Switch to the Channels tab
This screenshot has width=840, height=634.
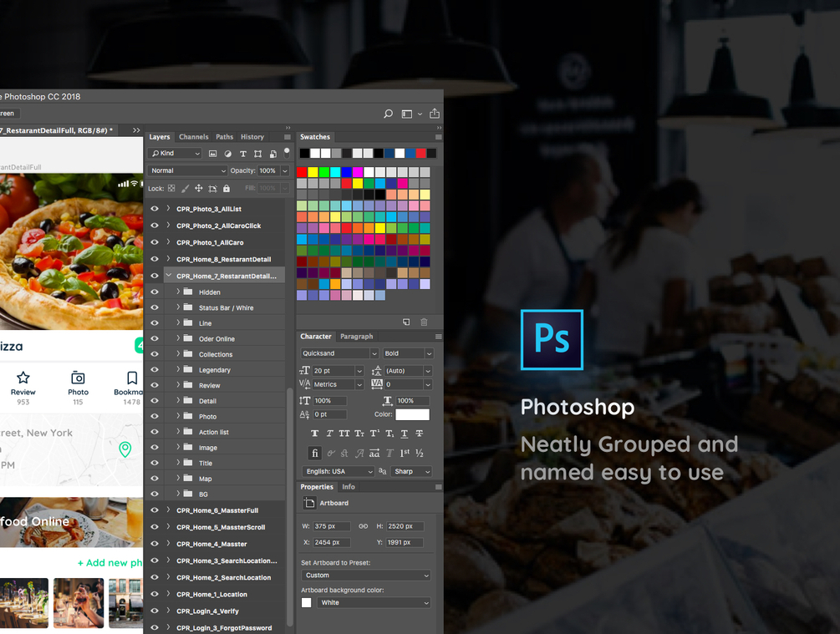point(193,137)
